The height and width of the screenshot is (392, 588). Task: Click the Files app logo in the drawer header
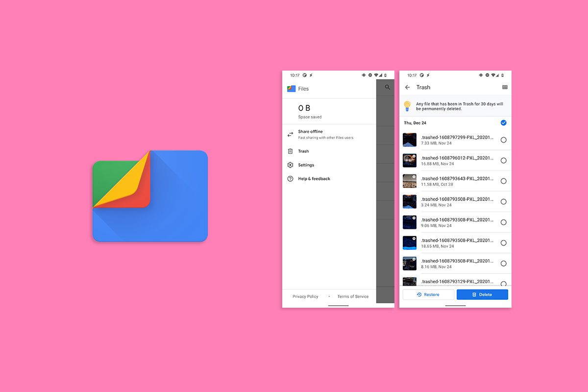click(291, 89)
